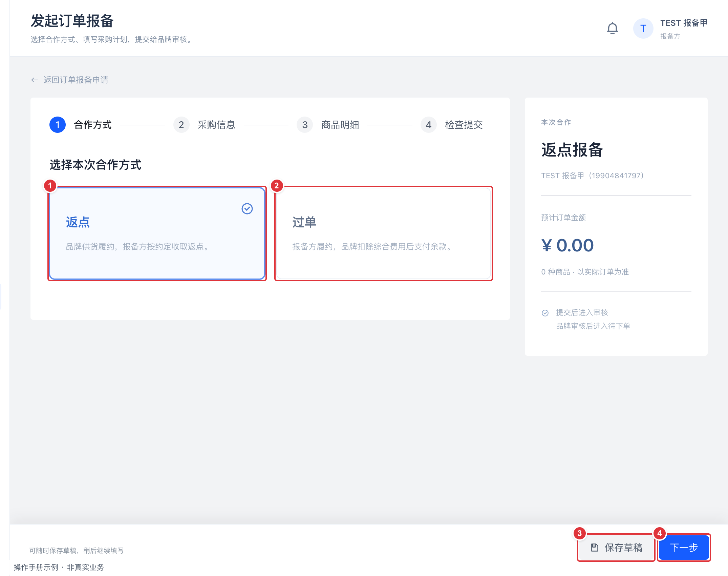Click the 选择本次合作方式 heading

pyautogui.click(x=95, y=165)
